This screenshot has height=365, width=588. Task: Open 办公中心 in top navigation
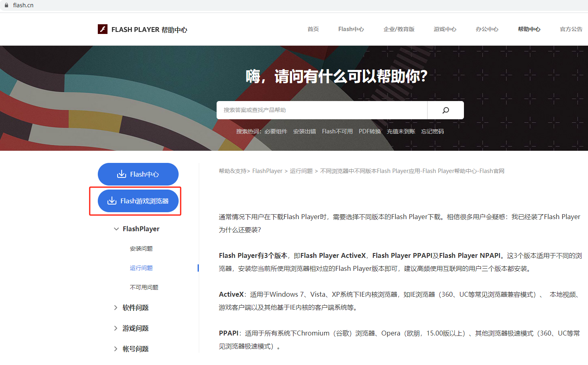(x=487, y=29)
